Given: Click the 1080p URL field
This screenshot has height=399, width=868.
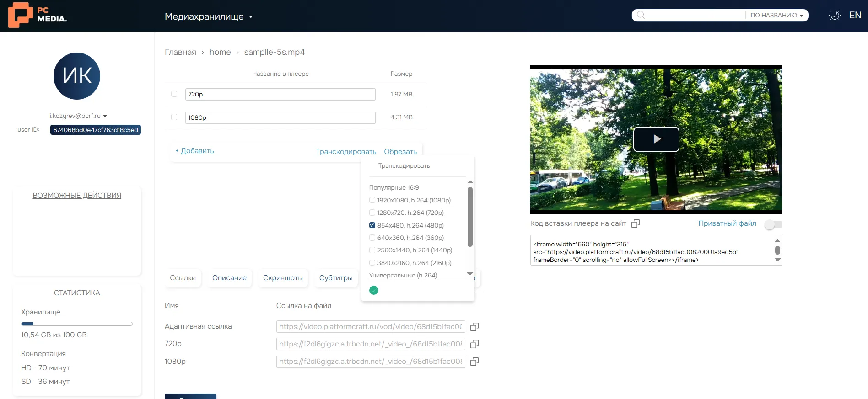Looking at the screenshot, I should [371, 362].
